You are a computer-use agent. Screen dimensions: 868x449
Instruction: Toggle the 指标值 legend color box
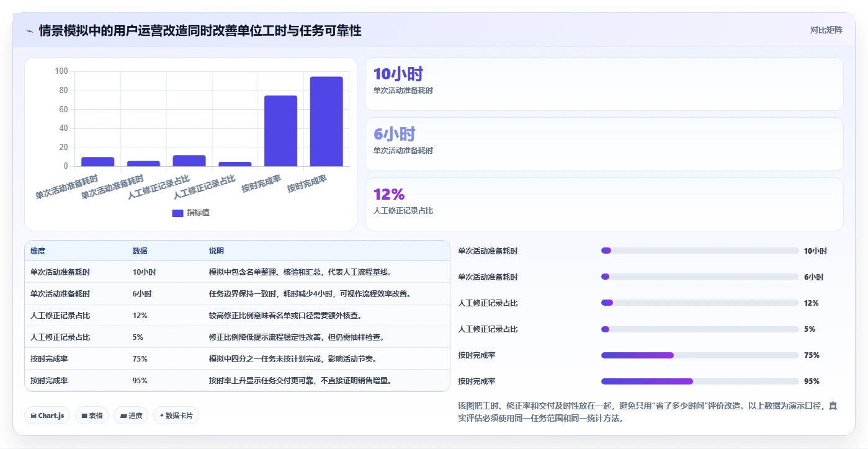(x=177, y=213)
